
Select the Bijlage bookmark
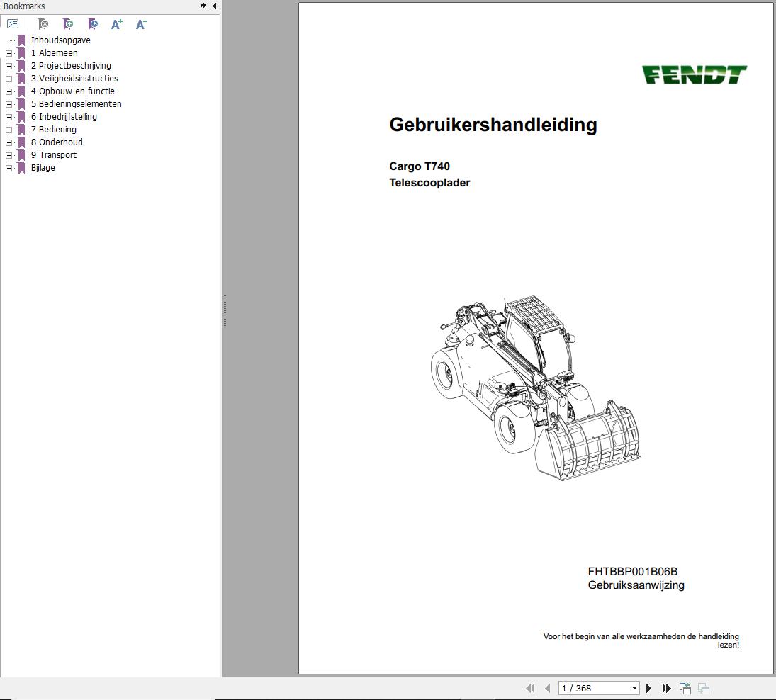(x=43, y=168)
